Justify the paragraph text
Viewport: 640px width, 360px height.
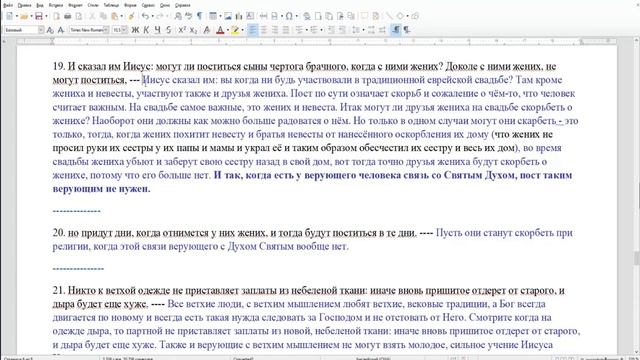coord(286,30)
